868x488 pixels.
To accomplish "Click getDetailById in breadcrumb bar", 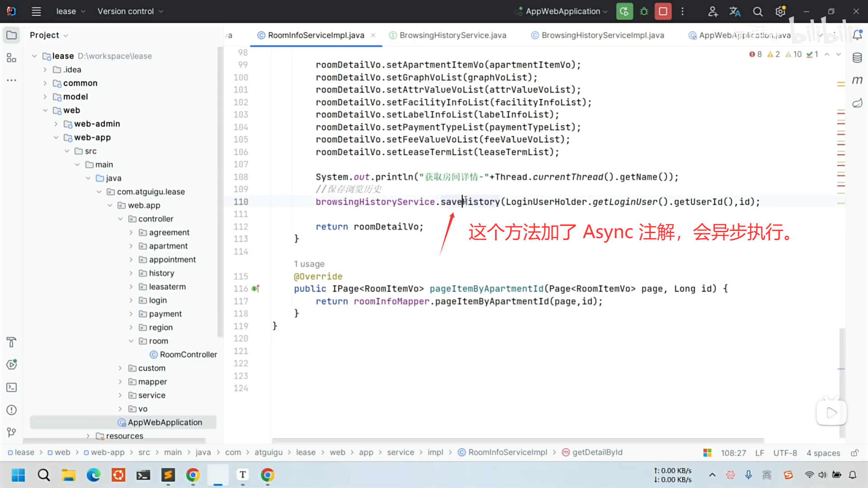I will 597,452.
